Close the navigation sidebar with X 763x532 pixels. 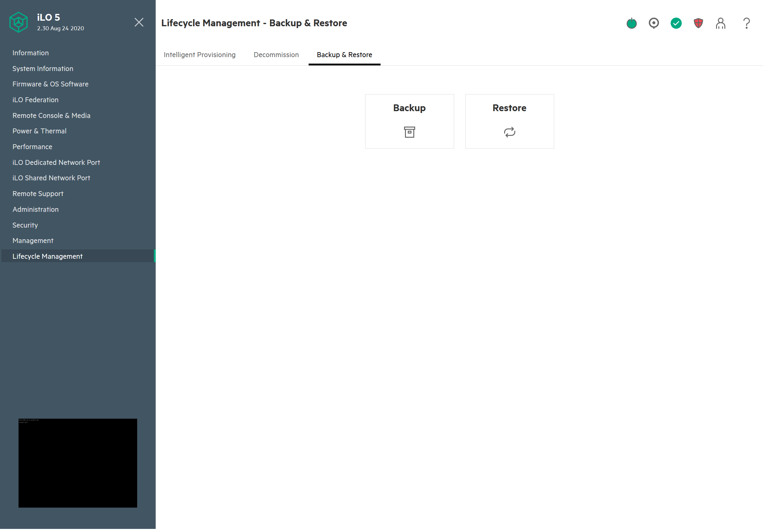(139, 22)
